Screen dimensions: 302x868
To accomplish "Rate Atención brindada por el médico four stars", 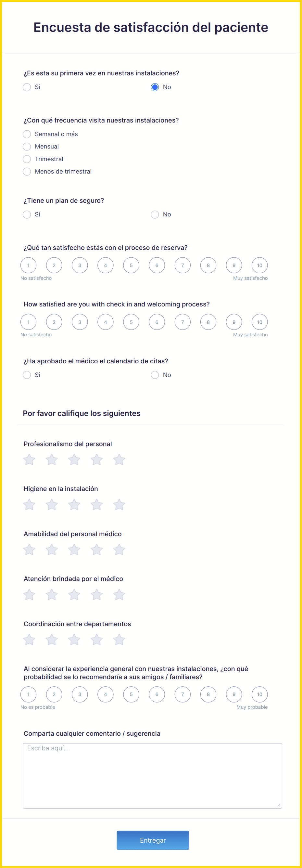I will coord(97,594).
